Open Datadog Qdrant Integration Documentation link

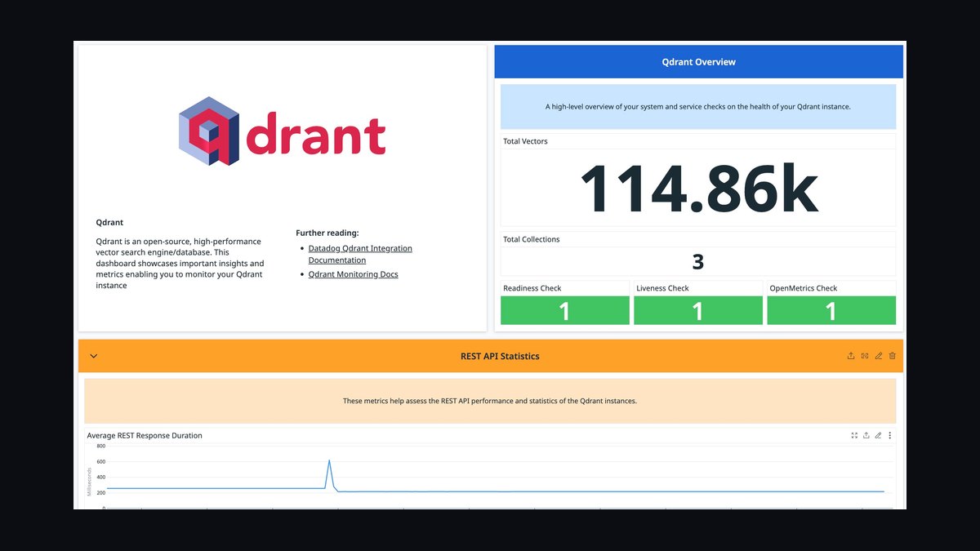[360, 254]
